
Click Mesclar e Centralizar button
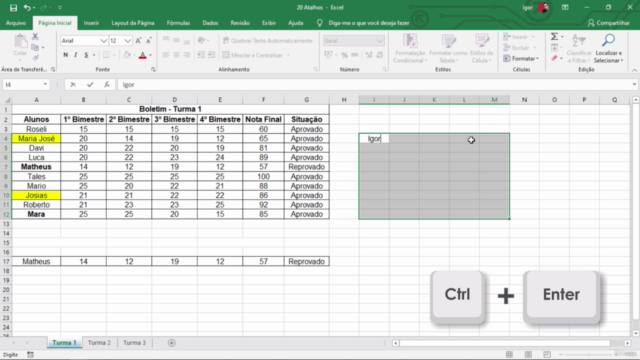pyautogui.click(x=253, y=55)
